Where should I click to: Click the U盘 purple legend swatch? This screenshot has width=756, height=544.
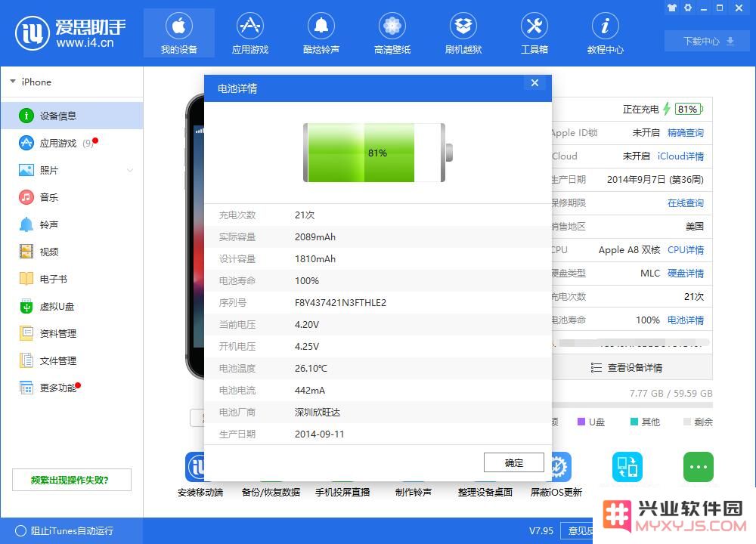(581, 422)
